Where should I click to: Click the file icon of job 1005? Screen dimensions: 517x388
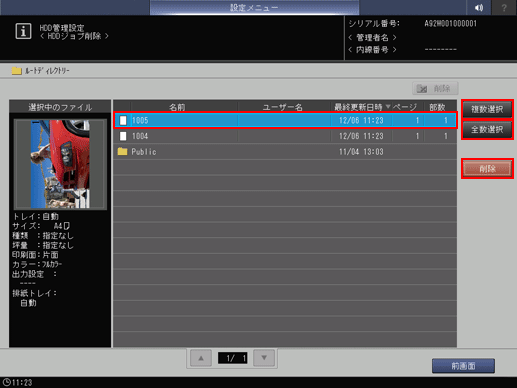point(123,120)
